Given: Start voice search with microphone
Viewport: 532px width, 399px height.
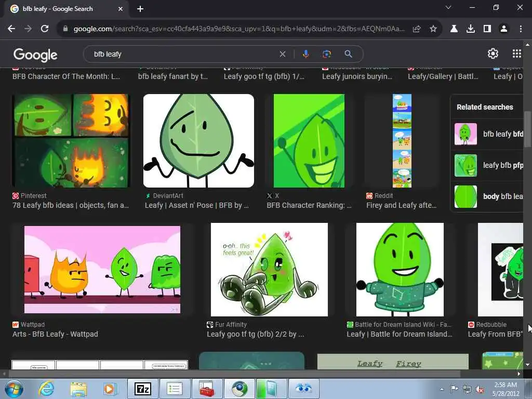Looking at the screenshot, I should tap(305, 54).
